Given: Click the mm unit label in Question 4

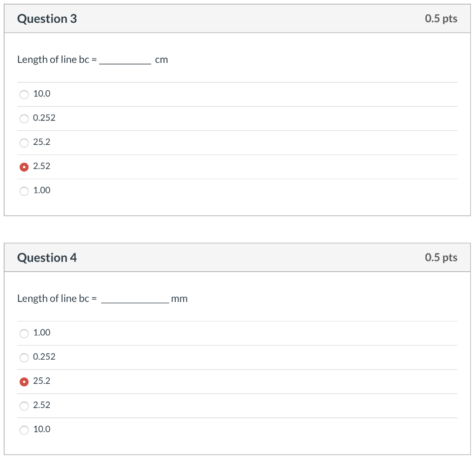Looking at the screenshot, I should click(x=179, y=299).
